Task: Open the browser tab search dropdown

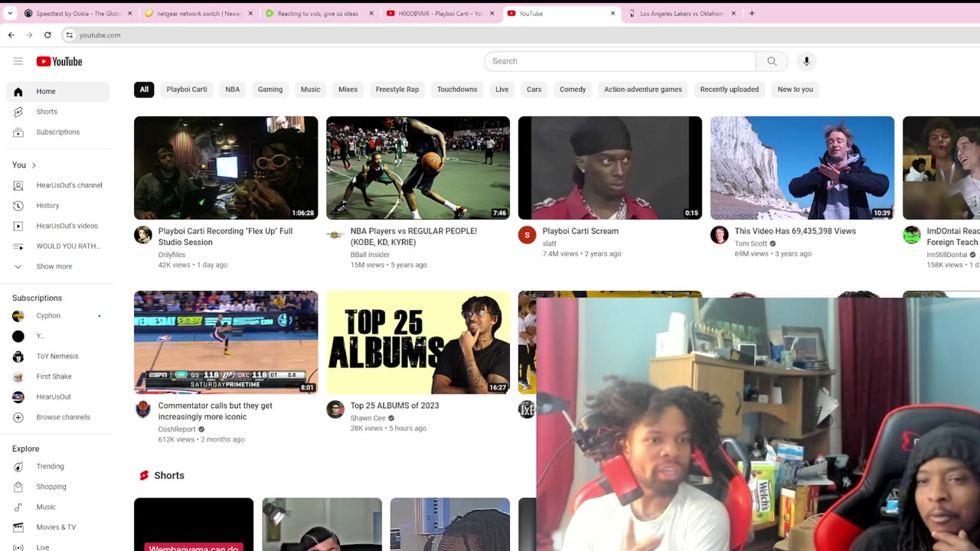Action: (10, 13)
